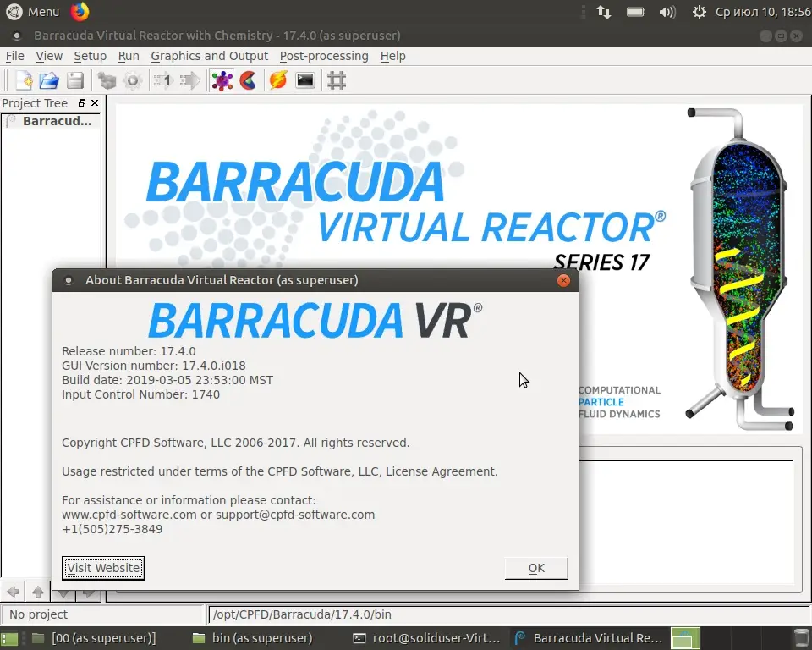Image resolution: width=812 pixels, height=650 pixels.
Task: Open the Setup menu
Action: (x=91, y=56)
